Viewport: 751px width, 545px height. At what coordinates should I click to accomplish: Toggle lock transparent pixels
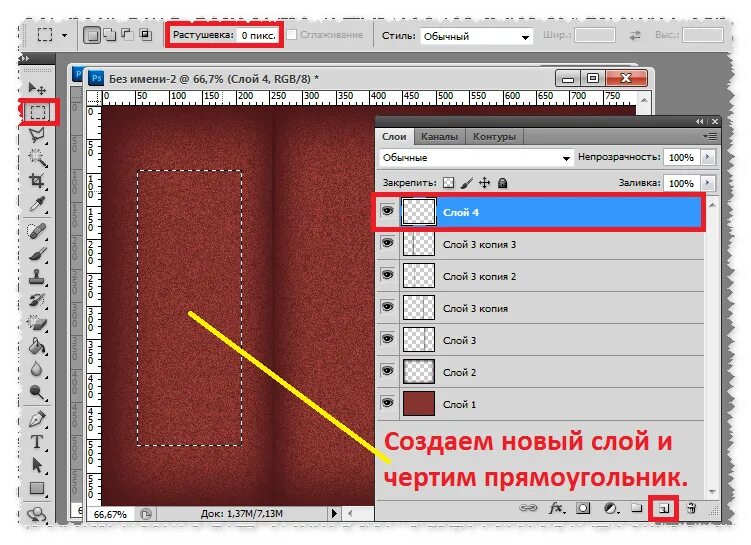click(449, 182)
